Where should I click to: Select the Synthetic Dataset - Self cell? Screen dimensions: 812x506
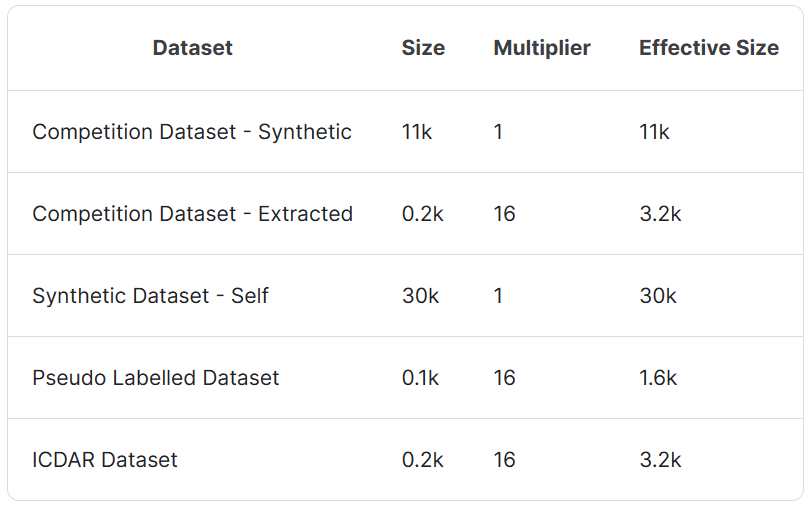[x=150, y=296]
